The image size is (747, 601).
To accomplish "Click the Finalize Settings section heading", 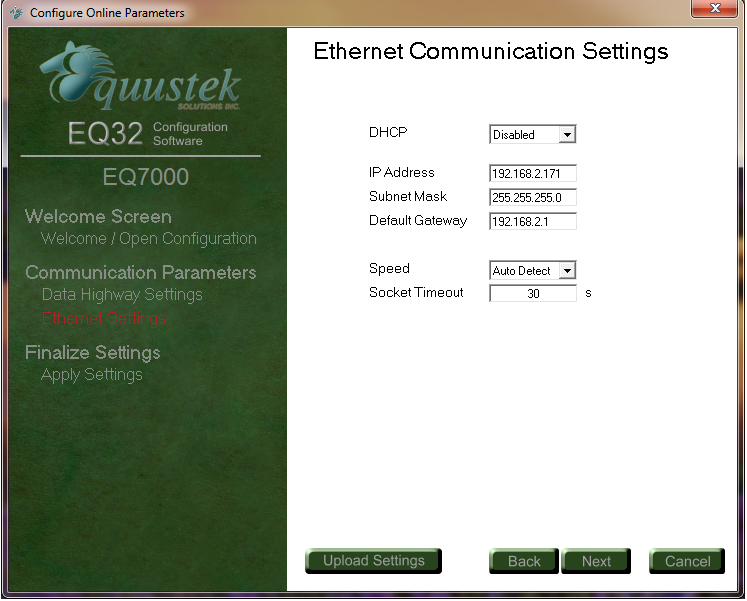I will (x=92, y=353).
